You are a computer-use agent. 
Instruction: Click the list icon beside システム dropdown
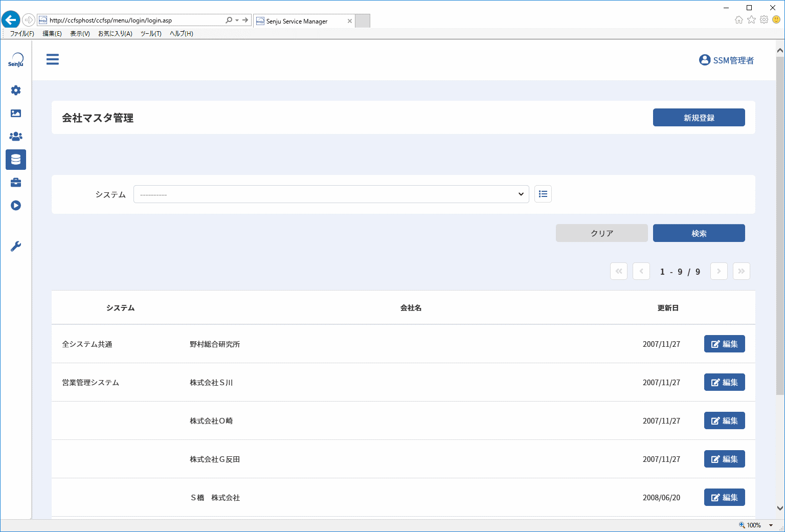543,194
